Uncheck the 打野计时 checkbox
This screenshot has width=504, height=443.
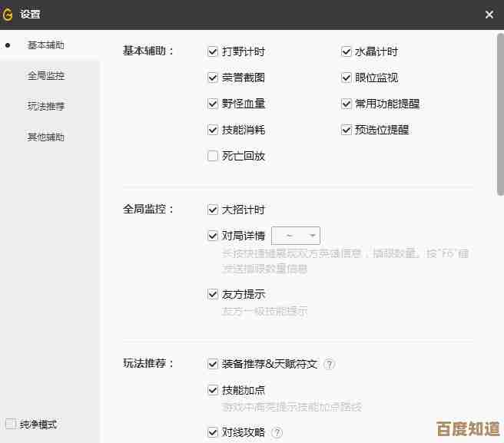tap(213, 51)
